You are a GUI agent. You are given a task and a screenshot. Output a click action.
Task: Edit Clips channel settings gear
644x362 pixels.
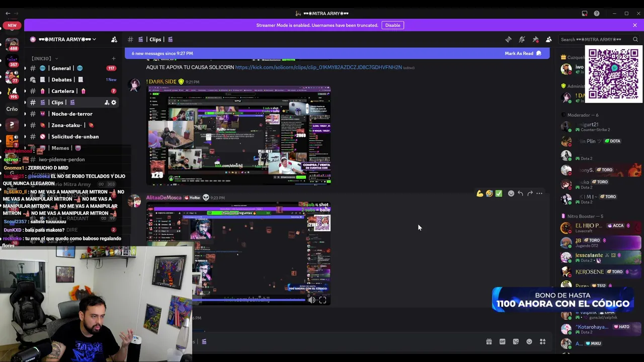(114, 103)
